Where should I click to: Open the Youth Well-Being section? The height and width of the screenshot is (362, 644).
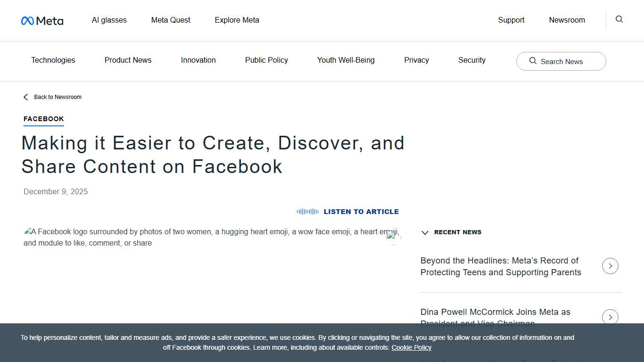pos(346,60)
